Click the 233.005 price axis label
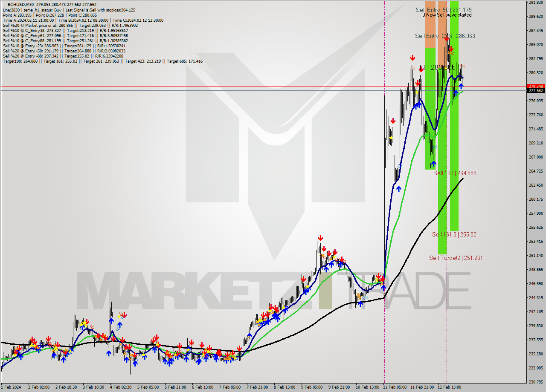 click(x=536, y=368)
